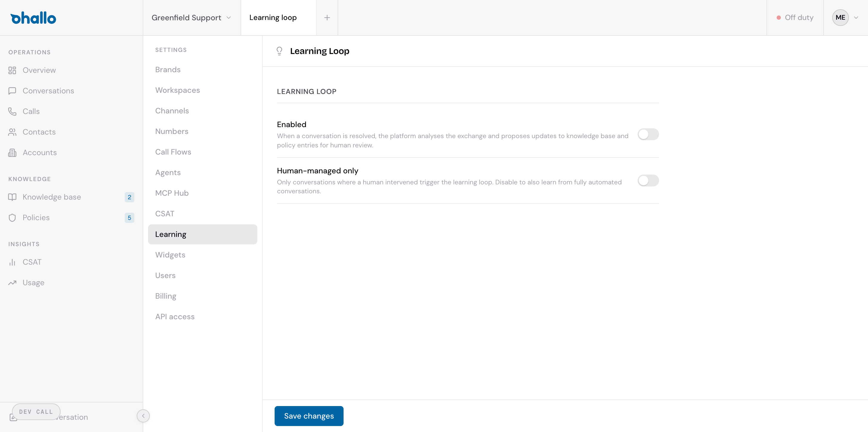Screen dimensions: 868x432
Task: Go to Accounts page
Action: pyautogui.click(x=39, y=152)
